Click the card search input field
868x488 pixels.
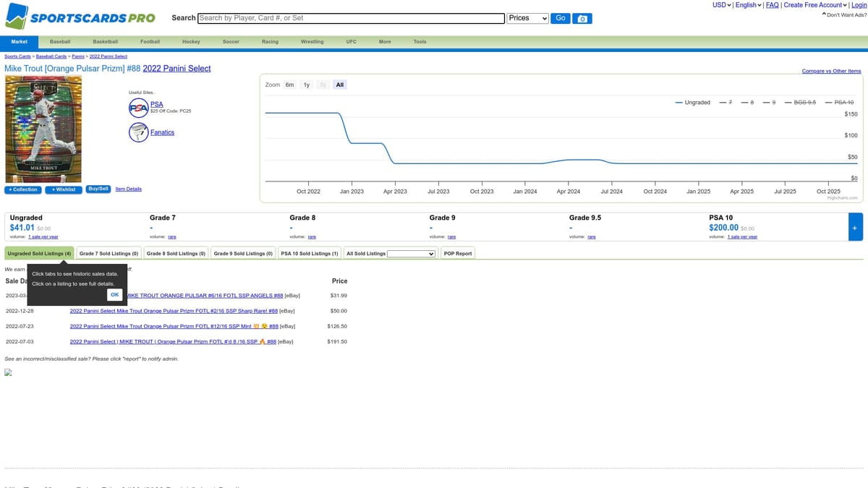point(351,18)
